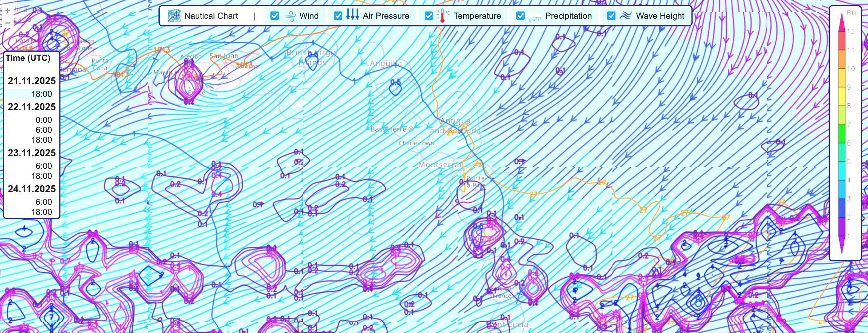Image resolution: width=868 pixels, height=333 pixels.
Task: Click Bft 10 orange segment in legend
Action: [842, 59]
